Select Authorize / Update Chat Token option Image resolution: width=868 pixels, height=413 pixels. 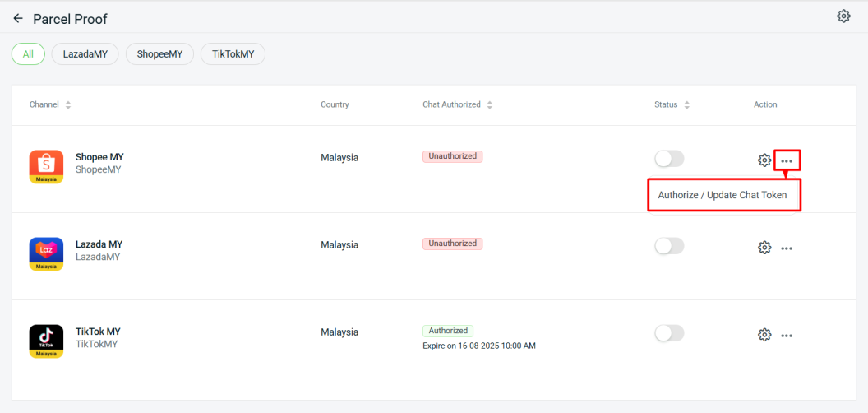723,195
